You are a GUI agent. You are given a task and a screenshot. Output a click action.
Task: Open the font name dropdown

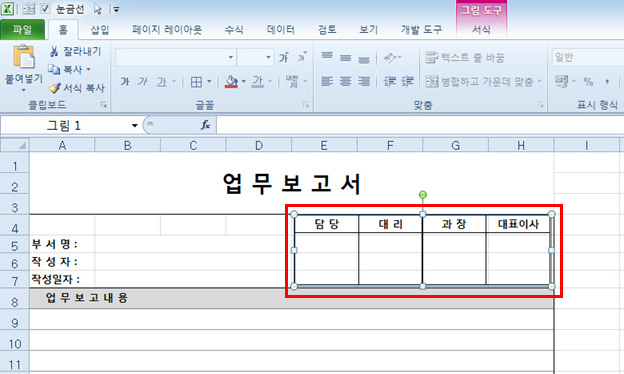[x=230, y=58]
